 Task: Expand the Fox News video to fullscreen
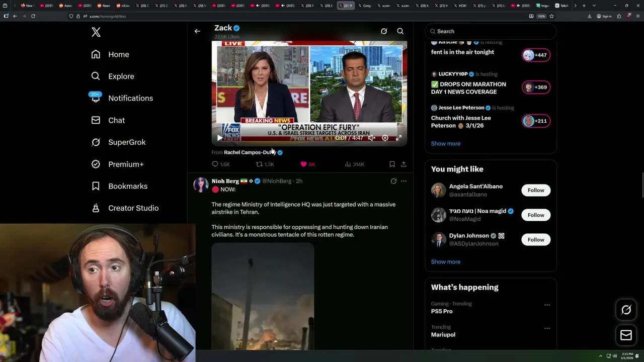pos(399,138)
